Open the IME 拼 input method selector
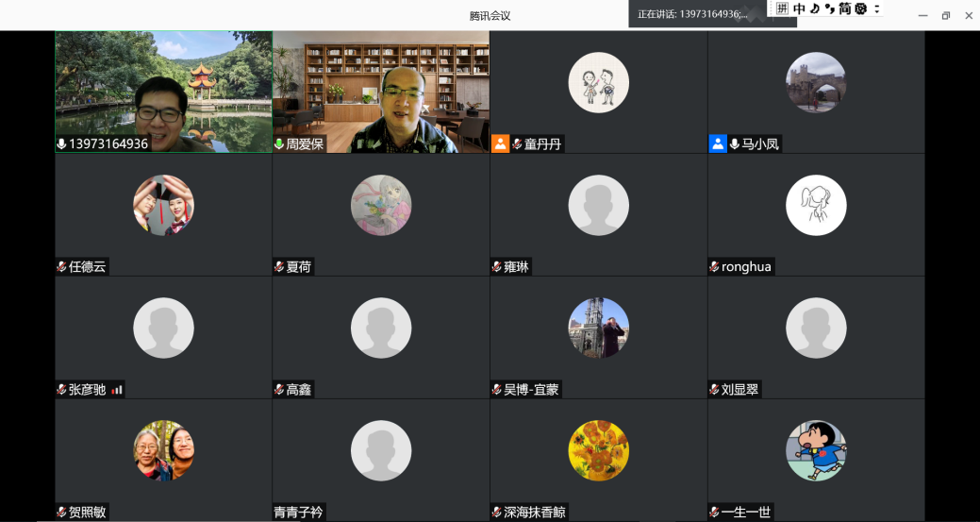 tap(782, 8)
